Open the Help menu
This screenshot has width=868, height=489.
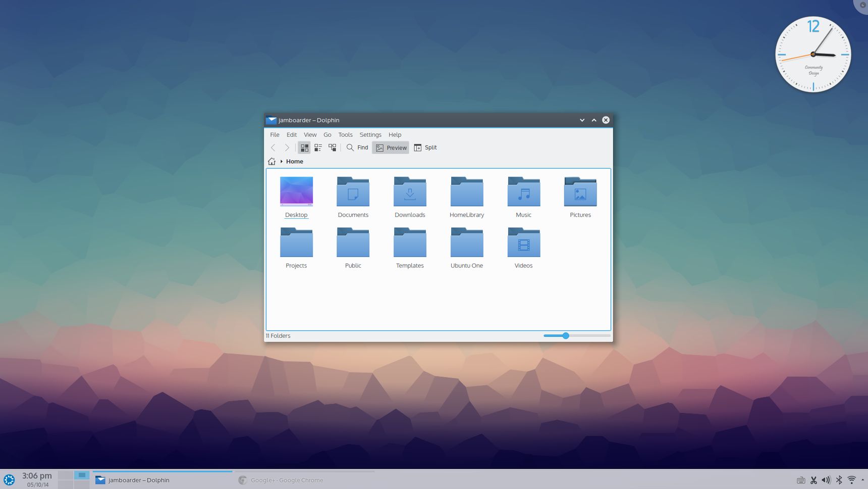(395, 134)
